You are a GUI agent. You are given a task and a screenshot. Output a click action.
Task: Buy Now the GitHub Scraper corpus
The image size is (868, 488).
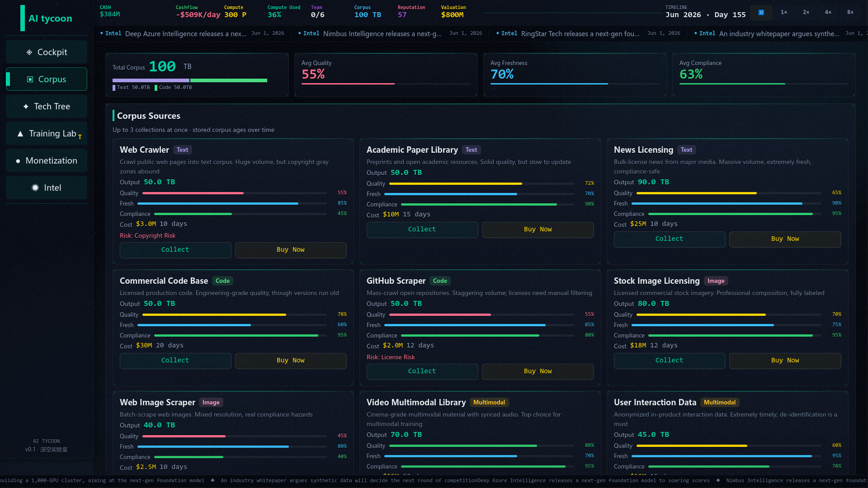click(x=538, y=371)
